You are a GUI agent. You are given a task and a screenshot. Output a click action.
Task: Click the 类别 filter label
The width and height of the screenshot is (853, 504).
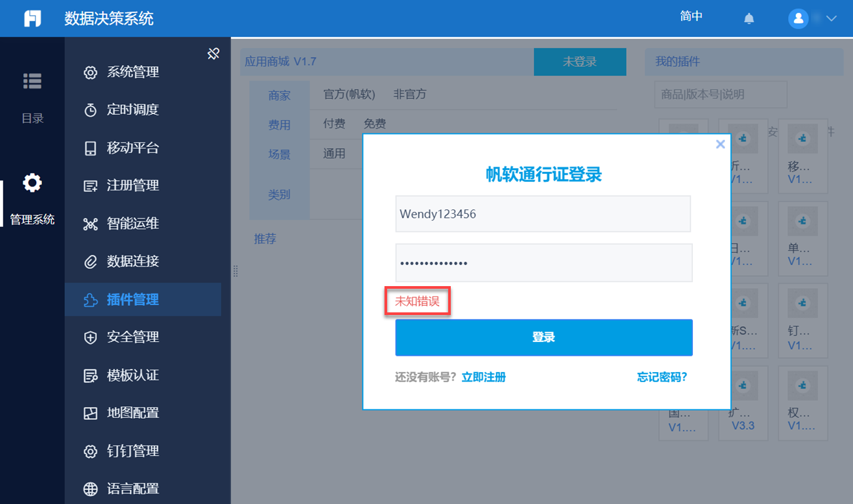pos(279,195)
